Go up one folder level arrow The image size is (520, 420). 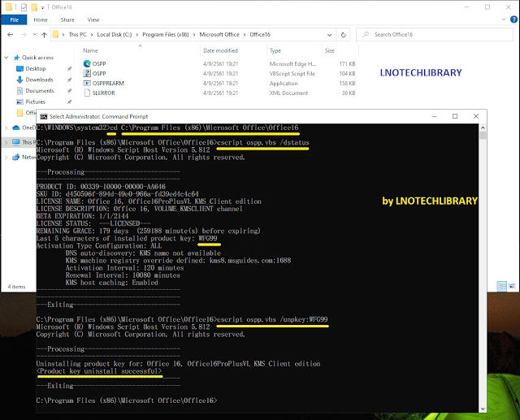[x=44, y=34]
